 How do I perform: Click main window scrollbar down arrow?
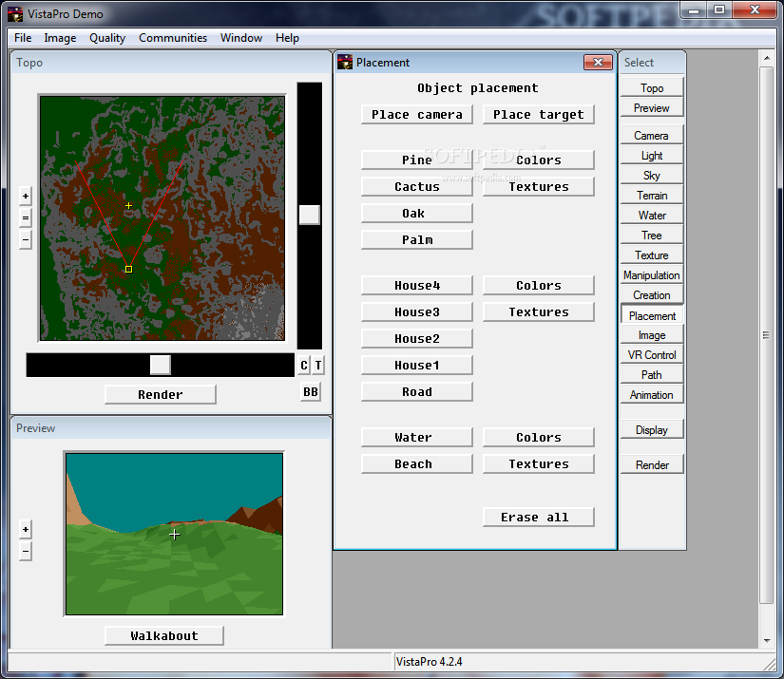coord(767,640)
